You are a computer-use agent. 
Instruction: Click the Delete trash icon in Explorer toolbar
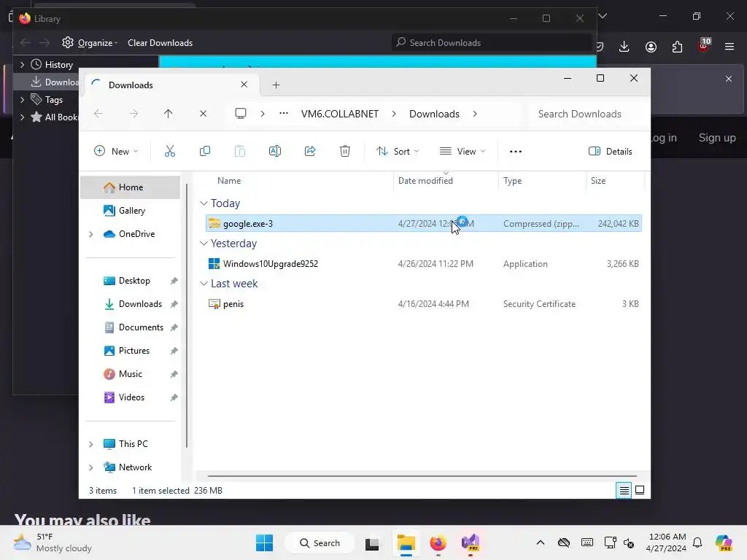(x=345, y=152)
